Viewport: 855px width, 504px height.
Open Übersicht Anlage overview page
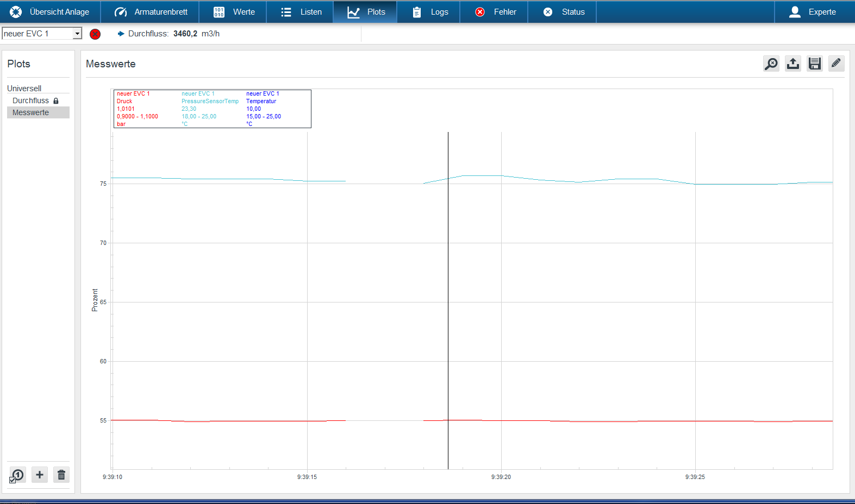(49, 12)
